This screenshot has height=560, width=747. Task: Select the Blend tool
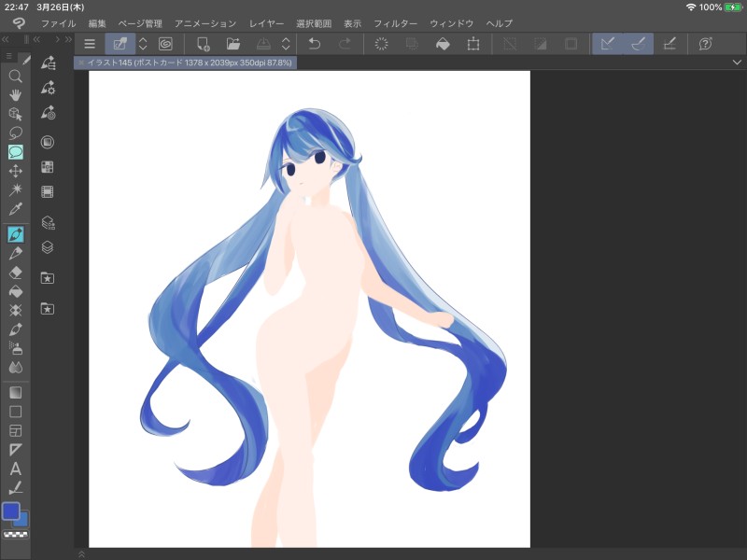pos(15,368)
